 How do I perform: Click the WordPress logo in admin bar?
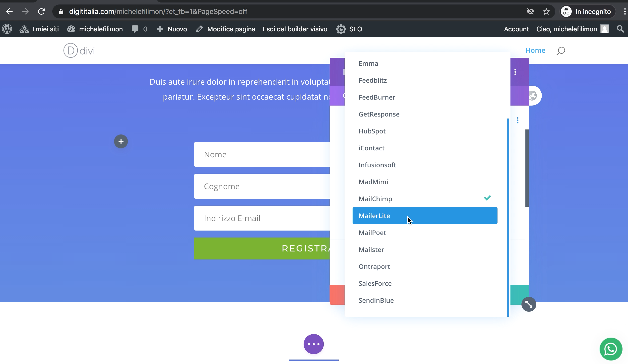coord(7,29)
